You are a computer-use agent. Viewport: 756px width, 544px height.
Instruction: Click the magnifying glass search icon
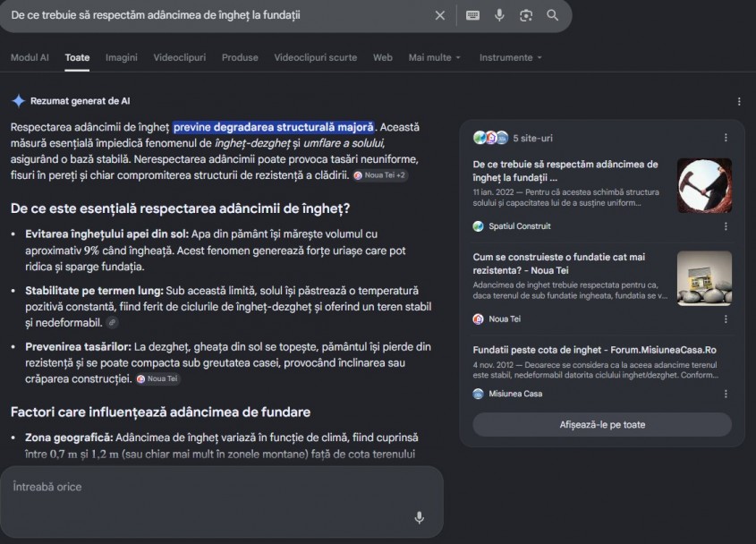[x=553, y=15]
